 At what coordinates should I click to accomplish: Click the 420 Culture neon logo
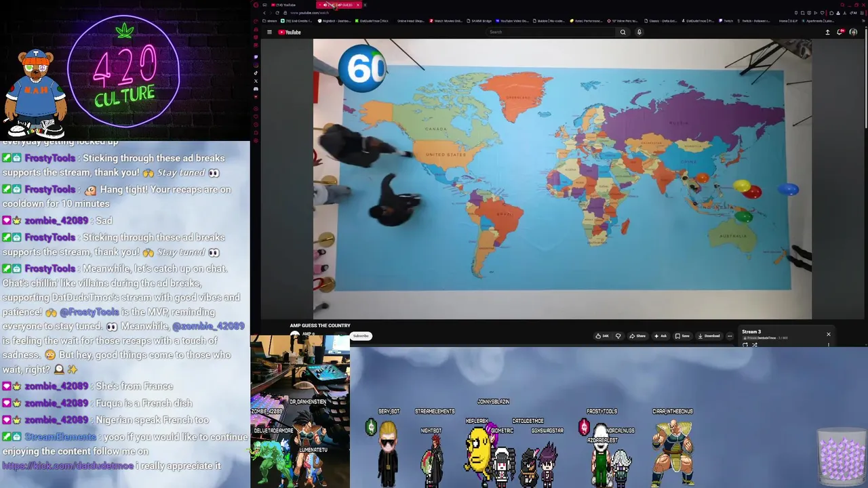click(x=124, y=71)
